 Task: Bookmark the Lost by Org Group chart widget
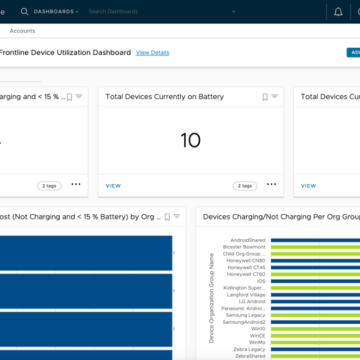point(167,217)
